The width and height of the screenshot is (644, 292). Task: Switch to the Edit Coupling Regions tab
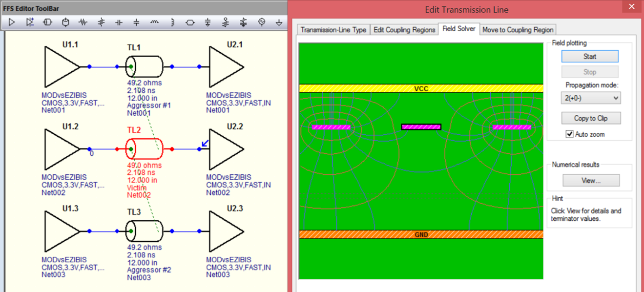coord(404,29)
